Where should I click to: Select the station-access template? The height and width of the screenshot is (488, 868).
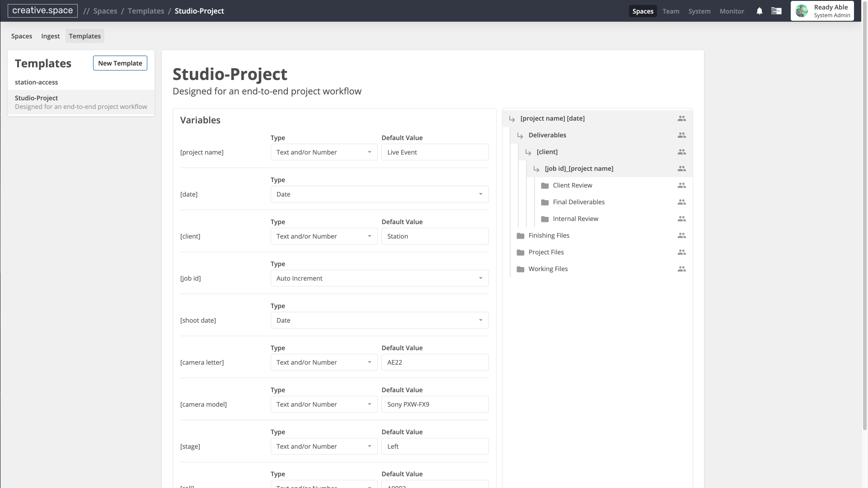tap(36, 82)
